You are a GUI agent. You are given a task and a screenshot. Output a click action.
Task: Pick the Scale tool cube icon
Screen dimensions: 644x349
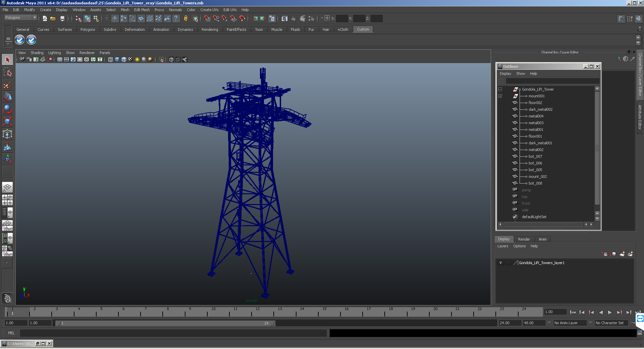coord(7,121)
